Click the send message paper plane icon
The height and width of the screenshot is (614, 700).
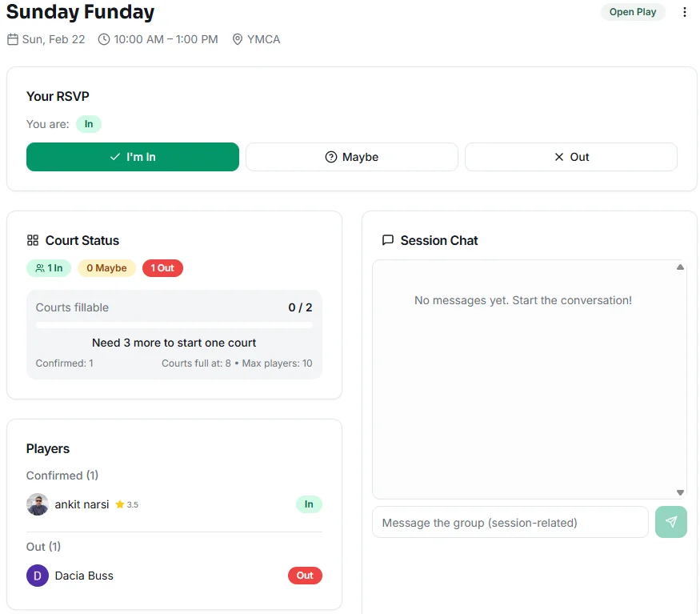tap(670, 521)
